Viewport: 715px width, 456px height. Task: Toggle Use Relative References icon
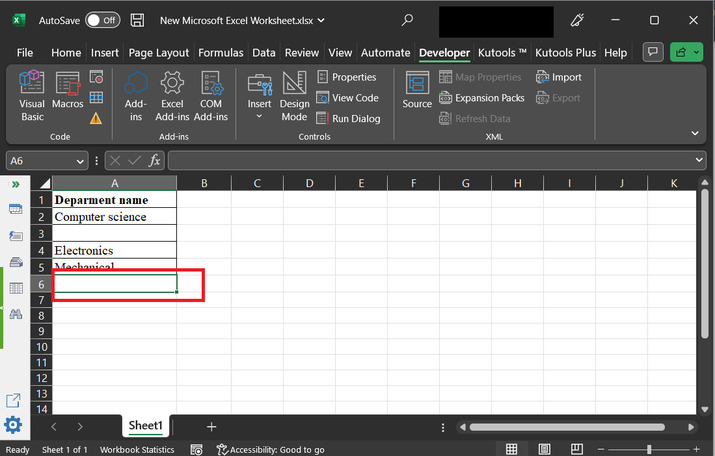tap(96, 98)
